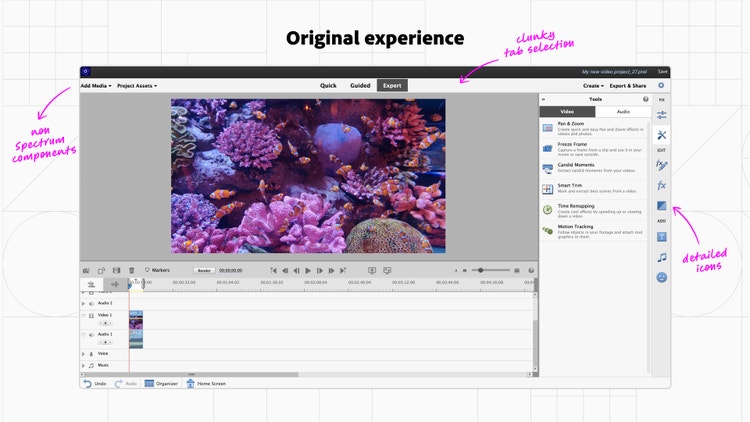Select the Tools scissors icon in sidebar
This screenshot has height=422, width=750.
click(x=662, y=135)
